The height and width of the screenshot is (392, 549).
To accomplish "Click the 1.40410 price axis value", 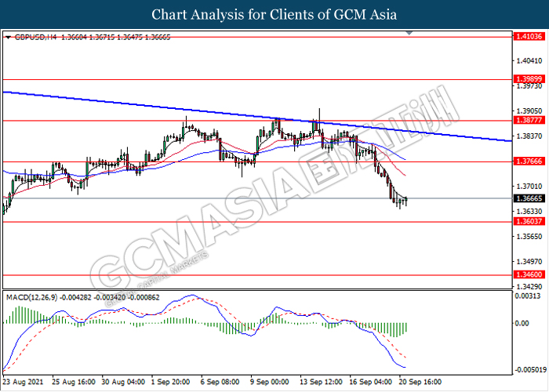I will pos(529,61).
